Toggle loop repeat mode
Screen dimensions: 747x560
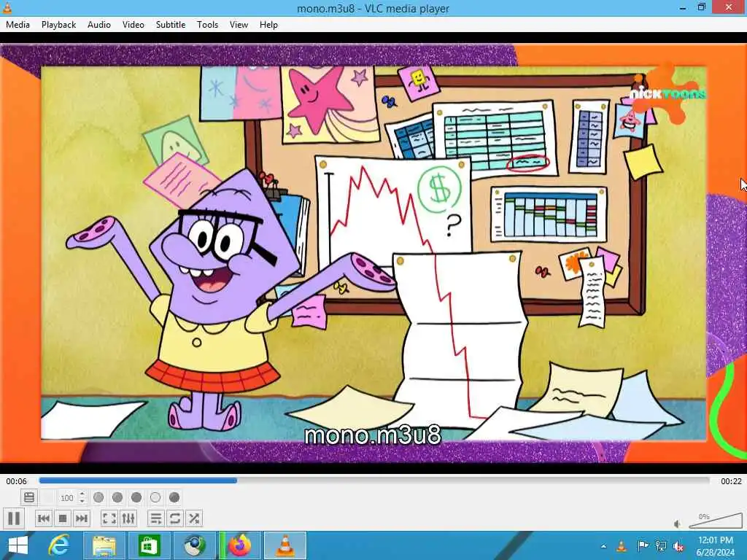click(x=175, y=518)
